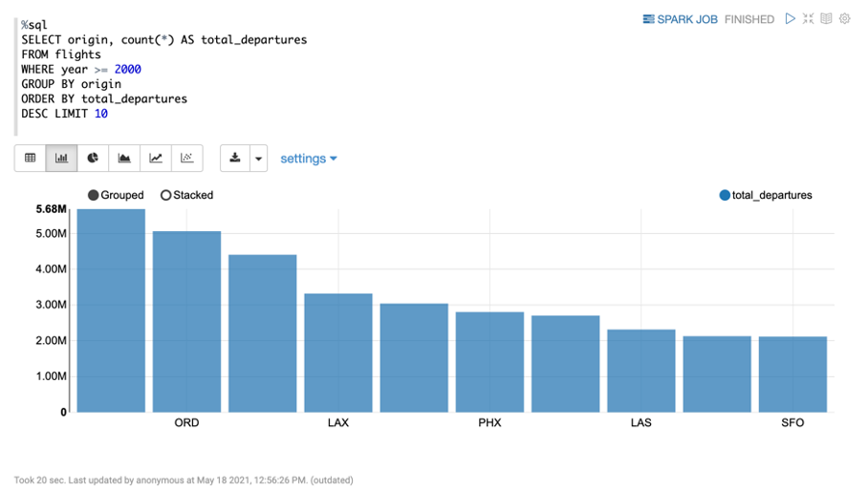Click the 3.00M axis label

coord(51,305)
